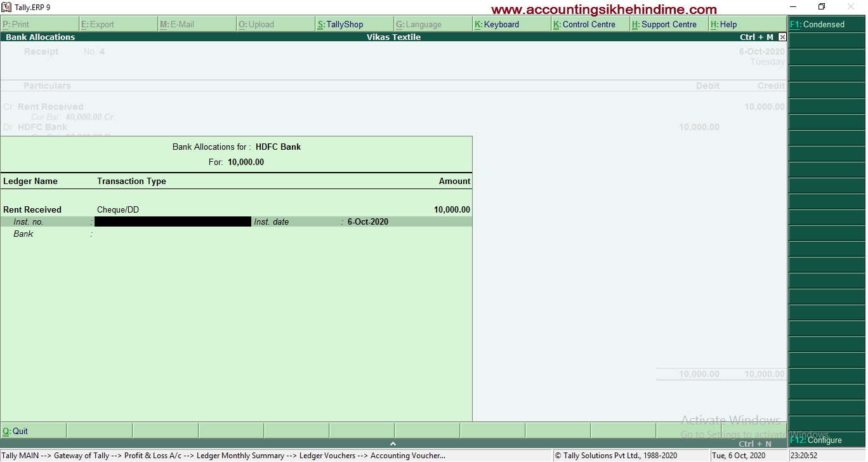Click the Inst. no. input field
Viewport: 868px width, 462px height.
coord(173,221)
